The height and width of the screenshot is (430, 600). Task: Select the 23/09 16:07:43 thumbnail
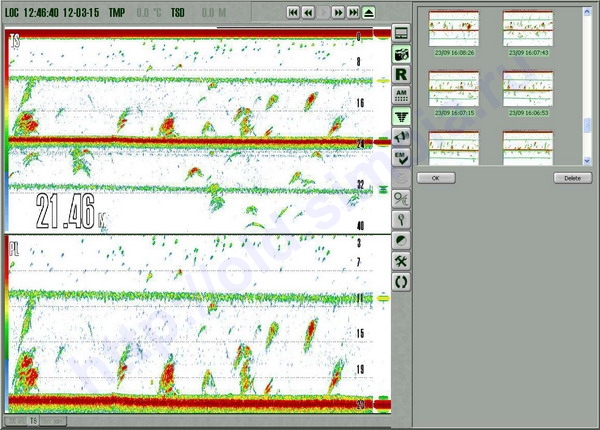coord(528,28)
